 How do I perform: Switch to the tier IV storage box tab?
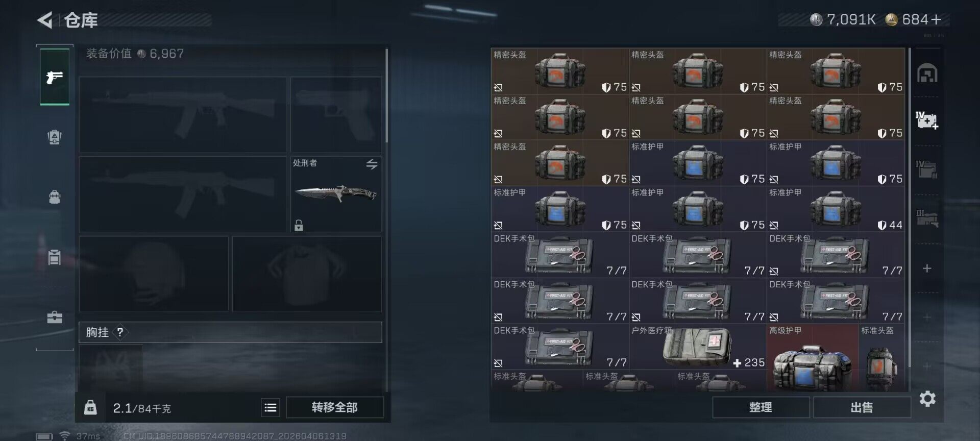point(927,169)
